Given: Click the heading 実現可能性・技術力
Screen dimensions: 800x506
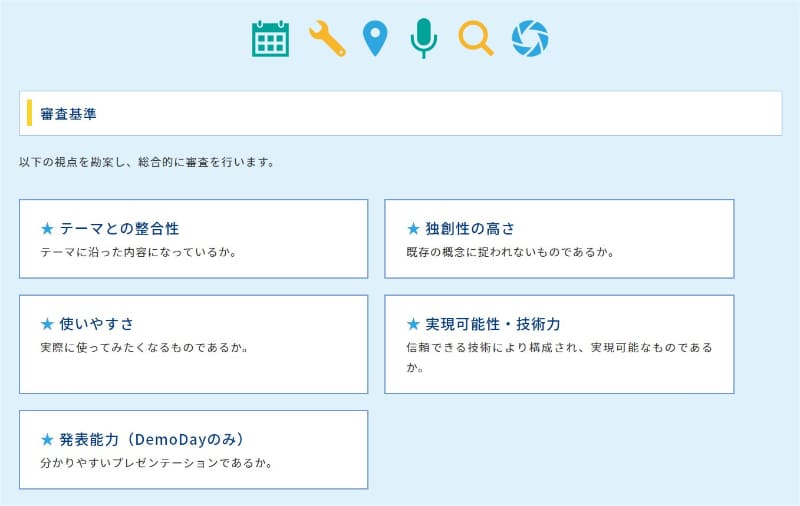Looking at the screenshot, I should click(493, 324).
